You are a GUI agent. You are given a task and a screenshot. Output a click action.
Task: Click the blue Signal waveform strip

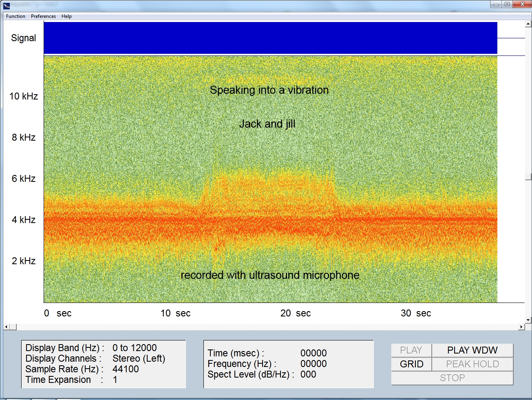(270, 38)
